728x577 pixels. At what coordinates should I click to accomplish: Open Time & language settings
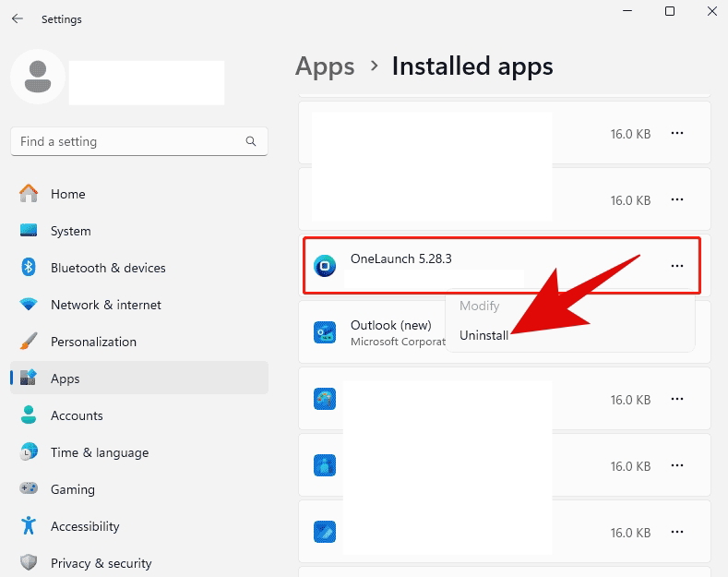point(139,452)
